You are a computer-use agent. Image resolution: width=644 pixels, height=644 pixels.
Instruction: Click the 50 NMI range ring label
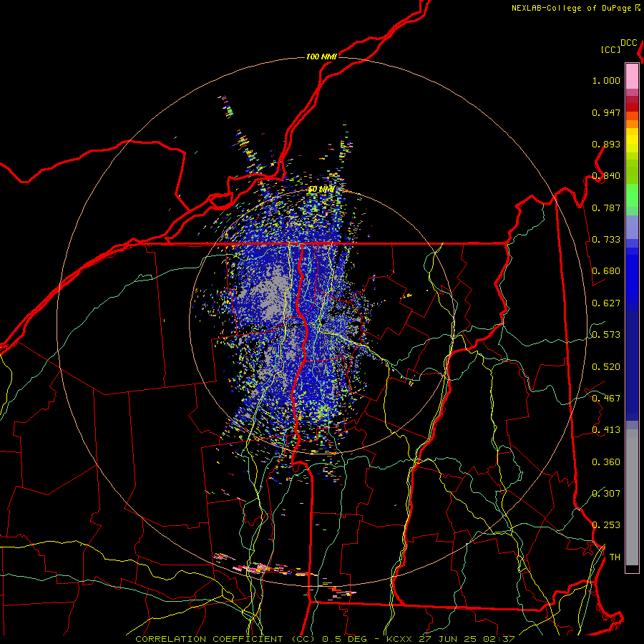(x=321, y=190)
